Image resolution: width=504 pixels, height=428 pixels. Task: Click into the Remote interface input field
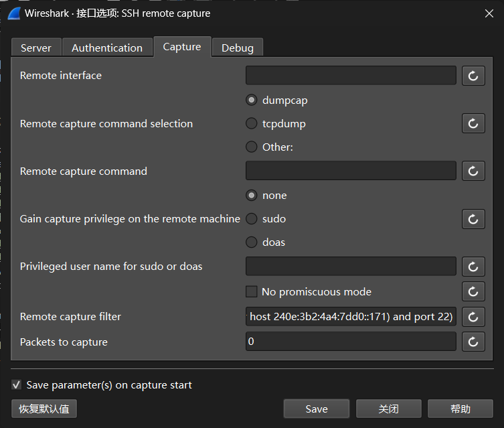point(351,76)
